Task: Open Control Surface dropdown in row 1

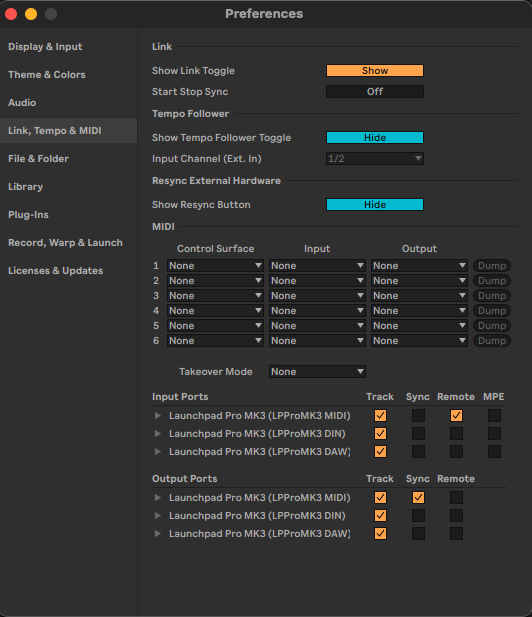Action: (x=215, y=266)
